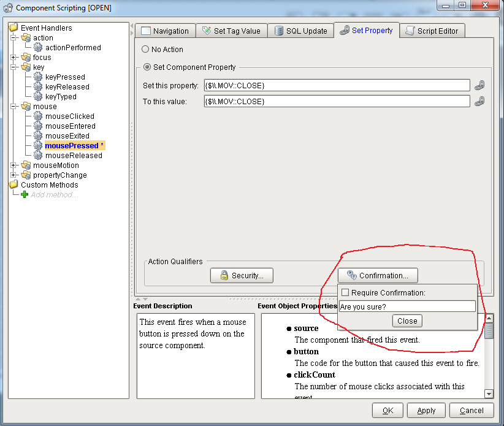Screen dimensions: 504x426
Task: Open link icon beside To this value field
Action: pos(479,102)
